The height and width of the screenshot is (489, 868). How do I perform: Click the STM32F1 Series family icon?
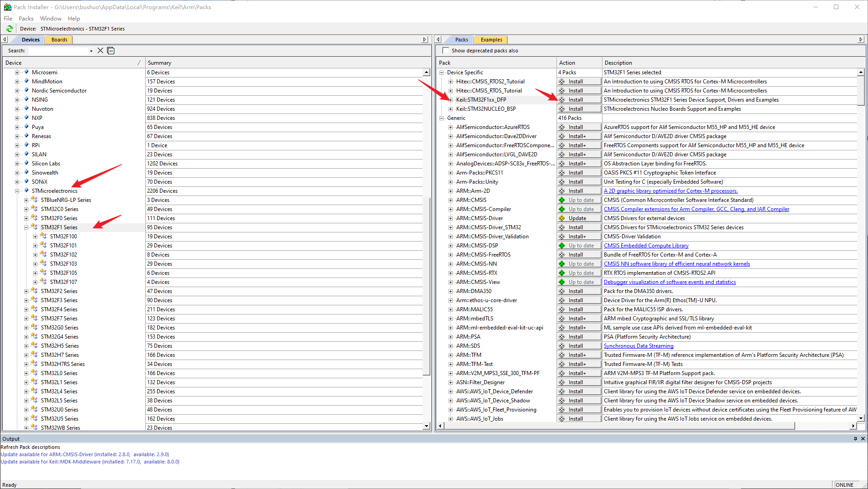(x=34, y=226)
